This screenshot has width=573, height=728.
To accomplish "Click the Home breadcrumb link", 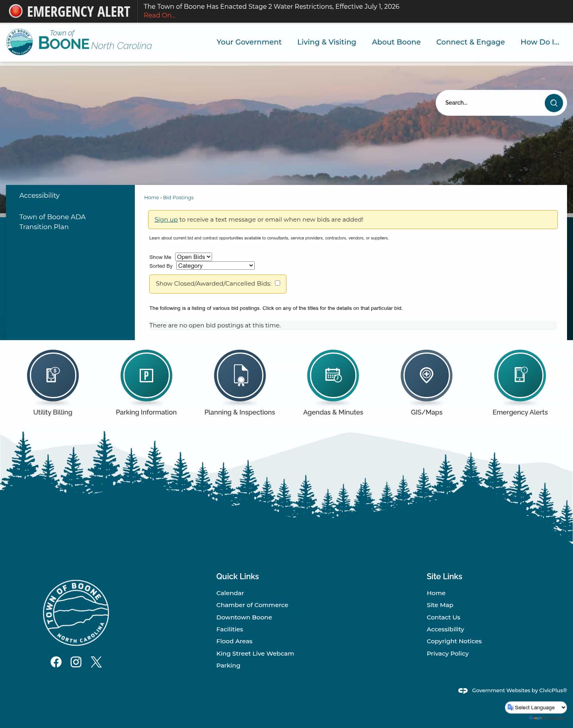I will click(151, 197).
